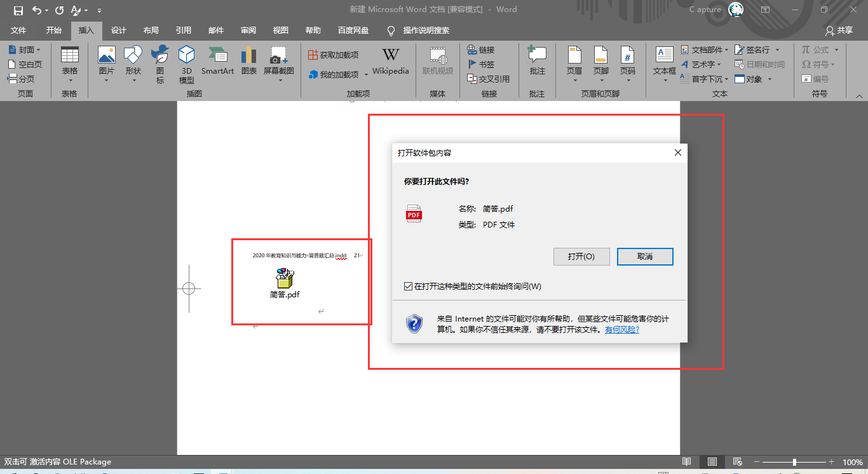Insert a 3D 模型
The width and height of the screenshot is (868, 474).
[x=187, y=65]
